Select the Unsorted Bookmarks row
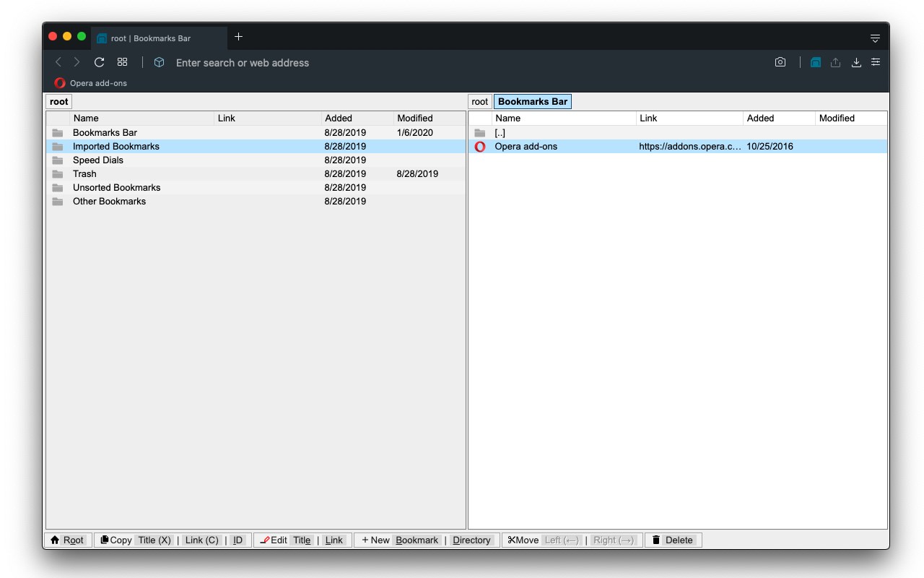Viewport: 924px width, 578px height. point(256,188)
